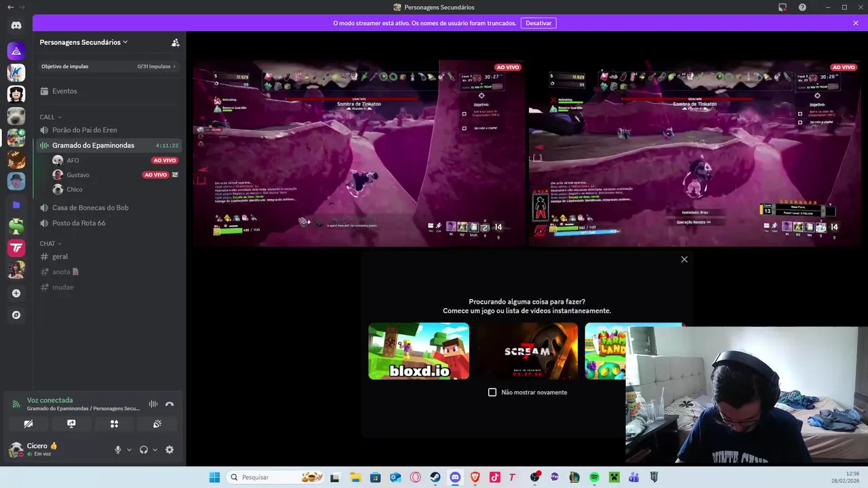Collapse the CHAT channel category
Image resolution: width=868 pixels, height=488 pixels.
[x=50, y=243]
